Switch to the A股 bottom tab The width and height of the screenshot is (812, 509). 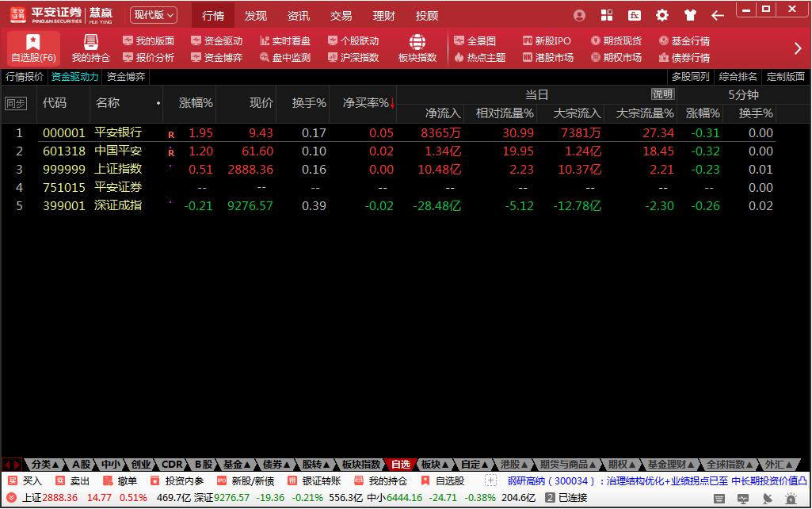pos(82,465)
